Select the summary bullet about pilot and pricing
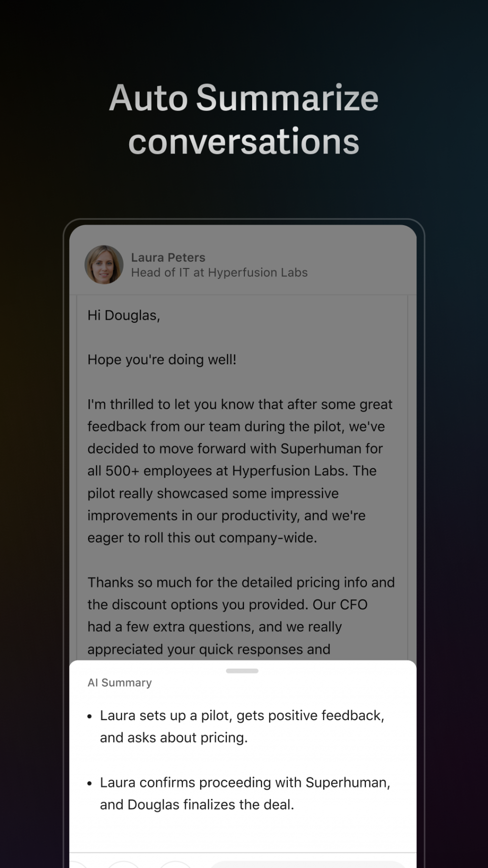The image size is (488, 868). 242,726
